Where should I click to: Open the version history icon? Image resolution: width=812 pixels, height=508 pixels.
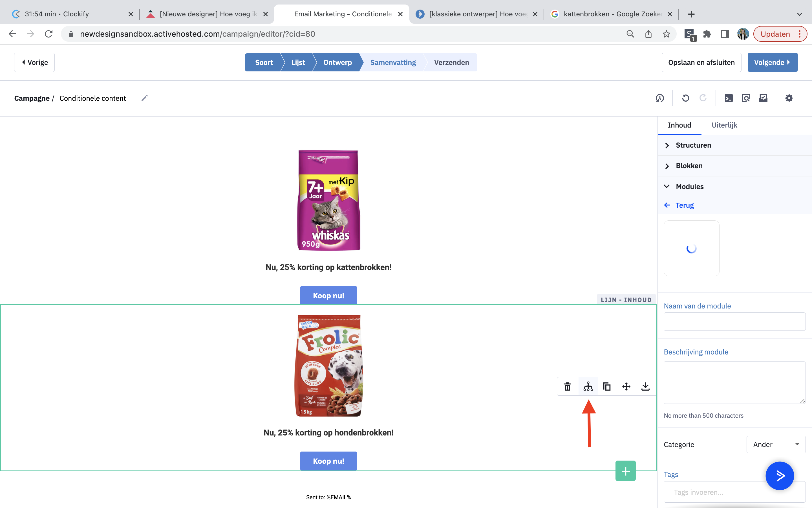pyautogui.click(x=660, y=98)
